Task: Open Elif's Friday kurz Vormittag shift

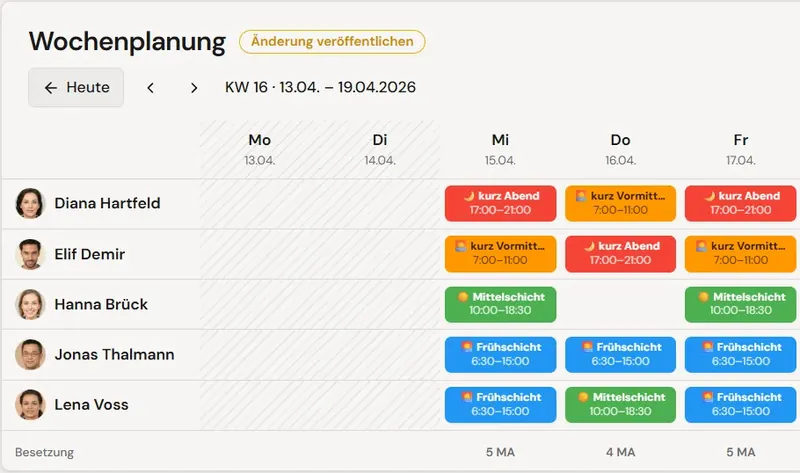Action: (740, 254)
